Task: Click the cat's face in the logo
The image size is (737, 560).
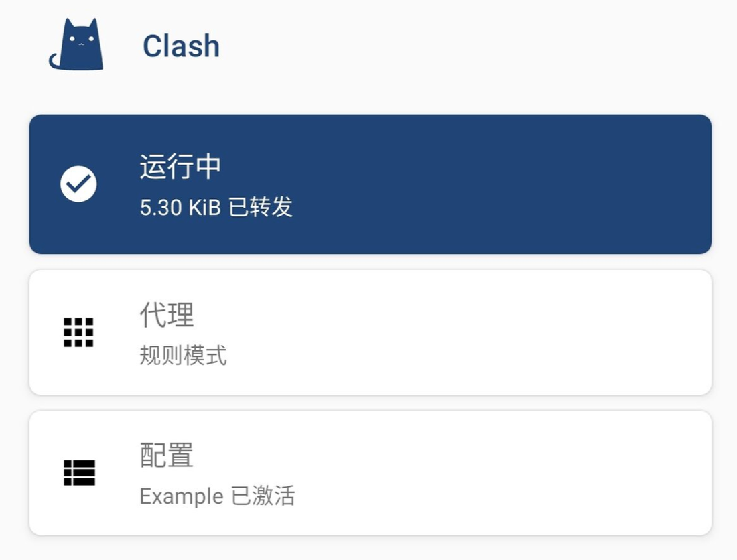Action: [81, 42]
